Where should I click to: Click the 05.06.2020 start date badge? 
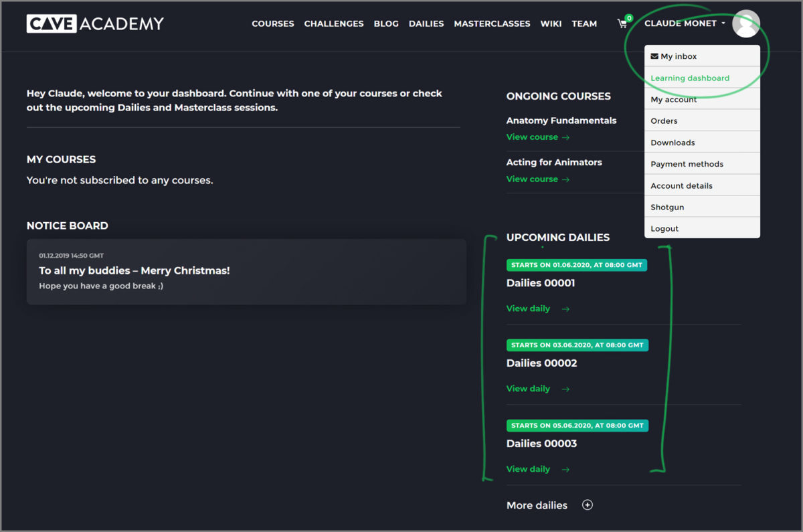(577, 426)
